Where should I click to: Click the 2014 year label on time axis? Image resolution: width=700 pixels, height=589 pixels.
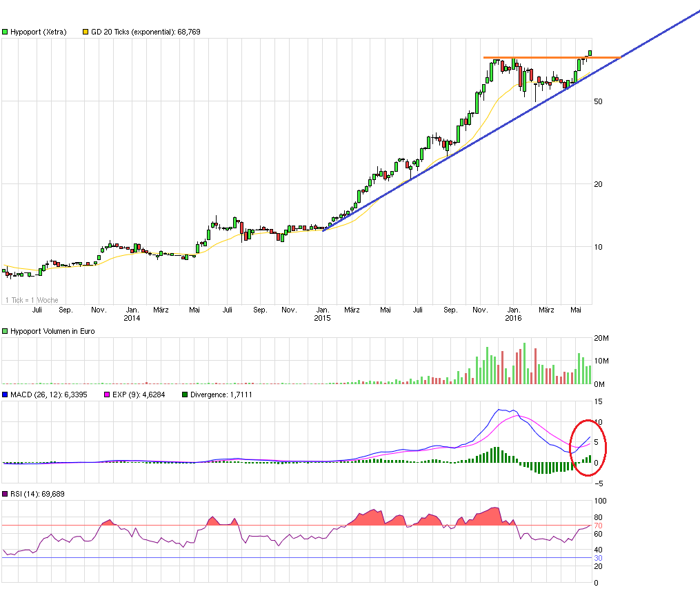[x=132, y=318]
